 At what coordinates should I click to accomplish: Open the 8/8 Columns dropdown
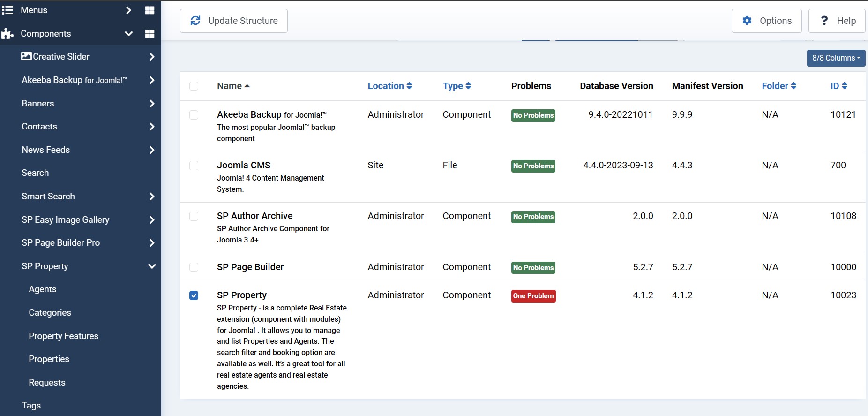tap(836, 58)
